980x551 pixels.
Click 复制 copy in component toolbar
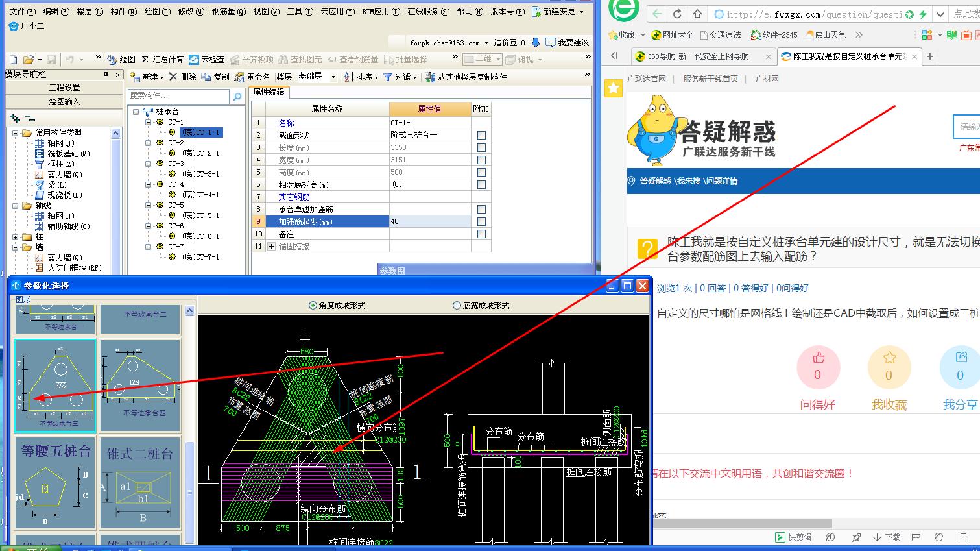[215, 77]
